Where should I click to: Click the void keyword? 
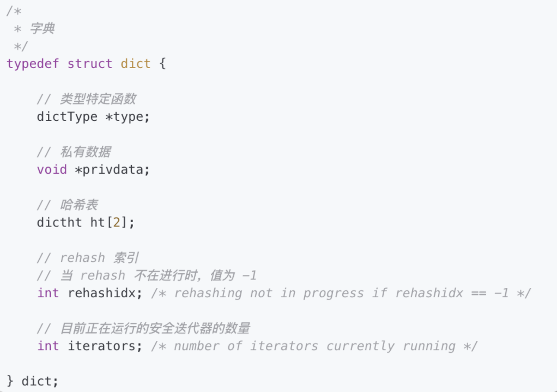(x=52, y=169)
